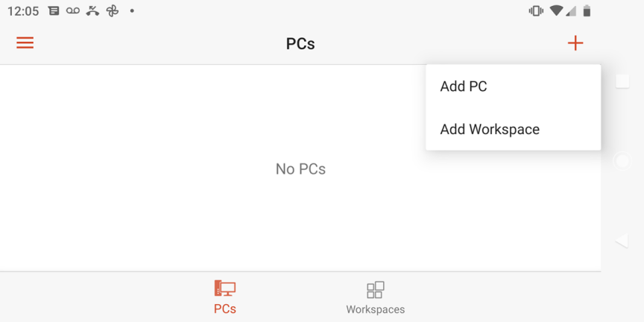This screenshot has height=322, width=644.
Task: Select the Workspaces grid icon in bottom bar
Action: (375, 289)
